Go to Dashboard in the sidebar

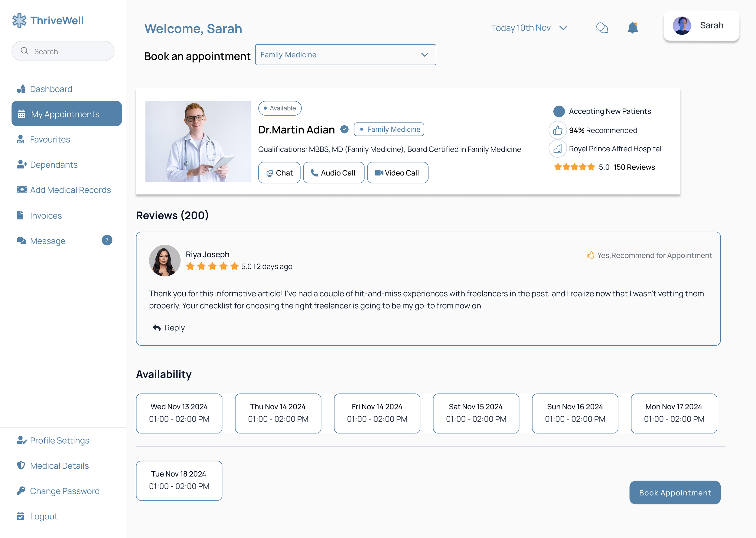coord(51,89)
